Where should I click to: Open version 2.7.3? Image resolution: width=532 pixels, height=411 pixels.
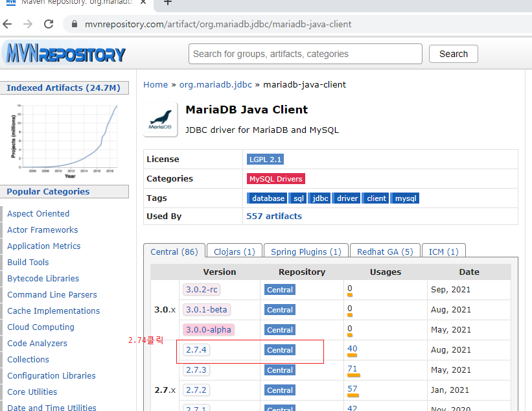pyautogui.click(x=196, y=370)
